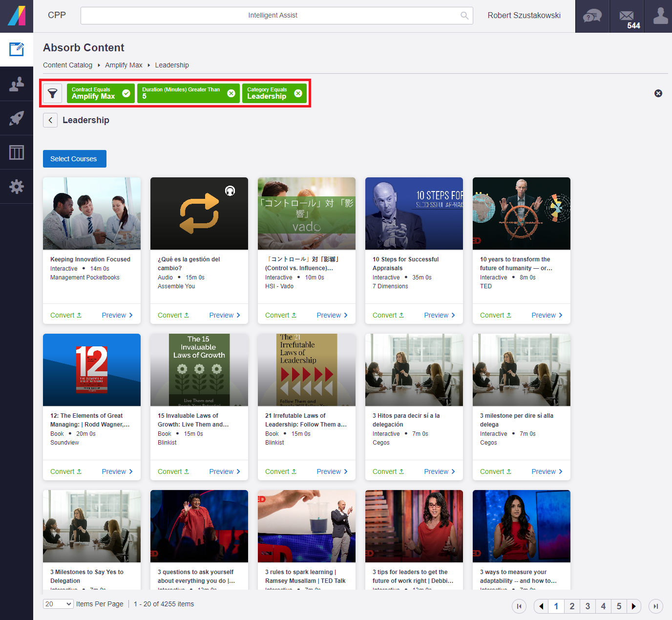Go to previous page arrow
The image size is (672, 620).
[x=541, y=606]
